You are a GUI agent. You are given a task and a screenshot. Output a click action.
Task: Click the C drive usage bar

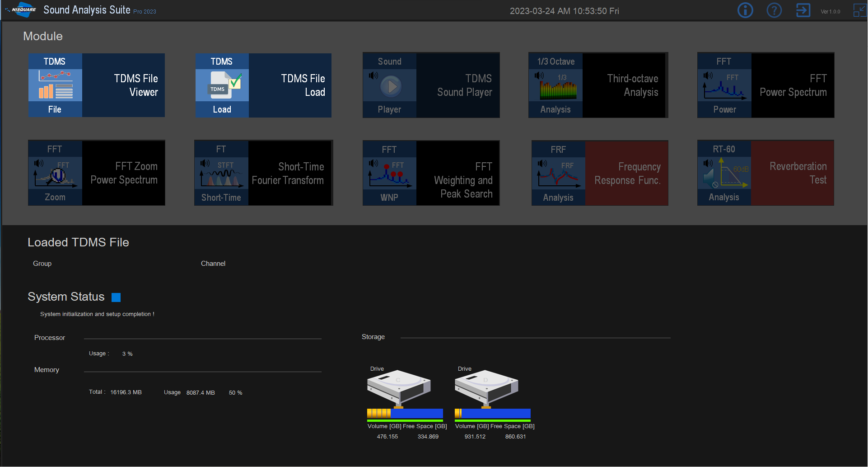click(405, 413)
